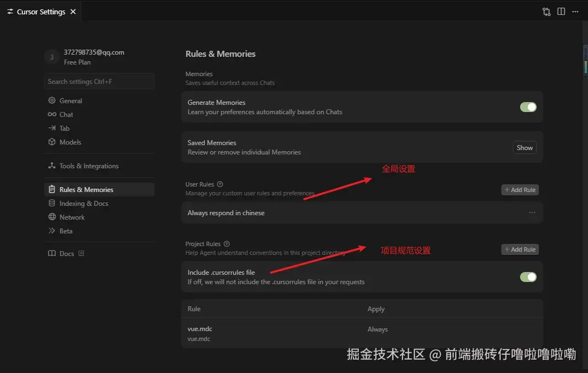Viewport: 588px width, 373px height.
Task: Click the Docs book icon
Action: point(52,253)
